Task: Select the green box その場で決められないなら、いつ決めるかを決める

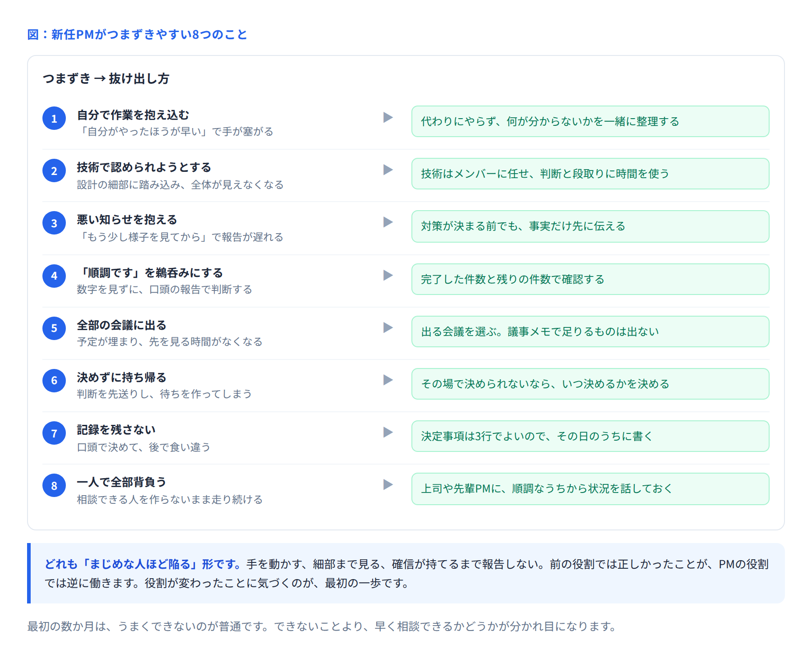Action: [590, 384]
